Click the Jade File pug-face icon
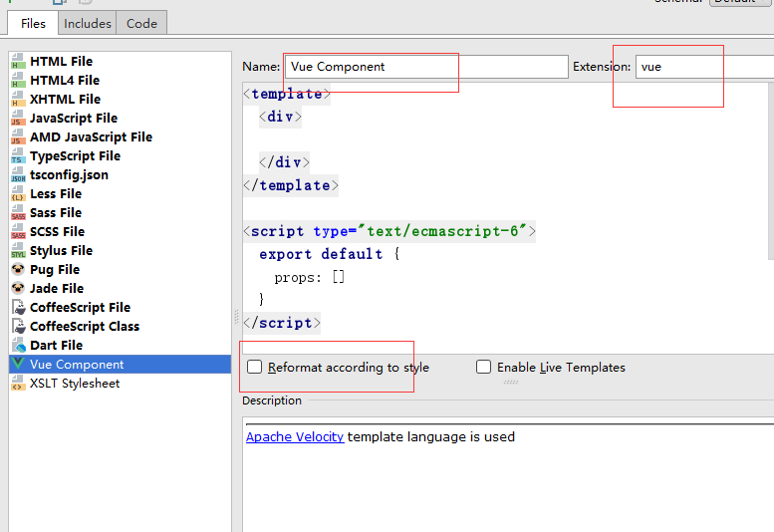 tap(18, 288)
